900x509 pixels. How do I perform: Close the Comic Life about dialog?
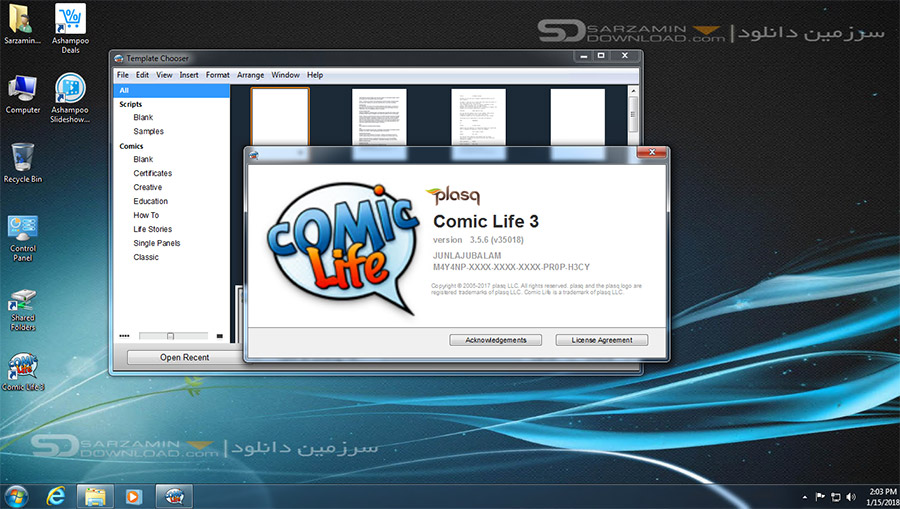[x=652, y=152]
